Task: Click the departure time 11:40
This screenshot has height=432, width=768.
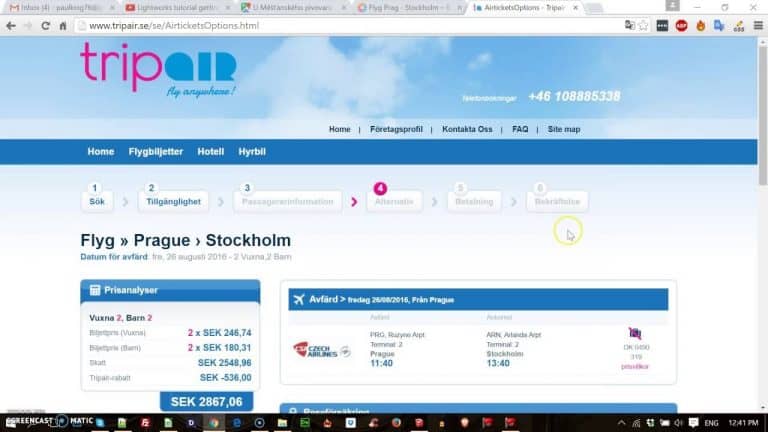Action: (x=381, y=363)
